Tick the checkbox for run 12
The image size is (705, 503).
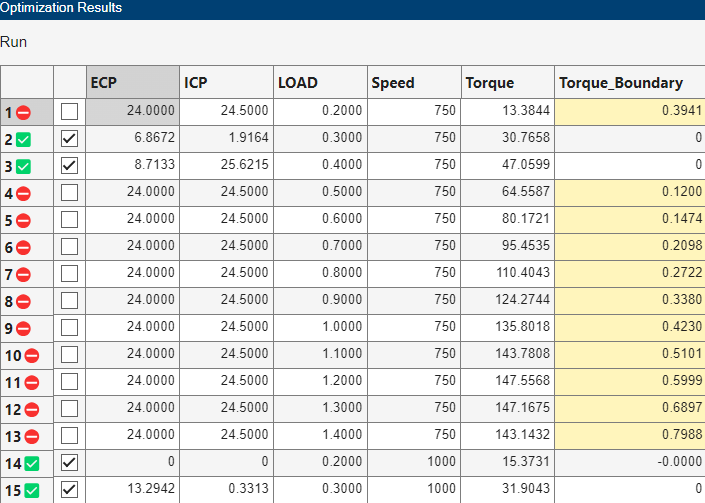tap(69, 408)
